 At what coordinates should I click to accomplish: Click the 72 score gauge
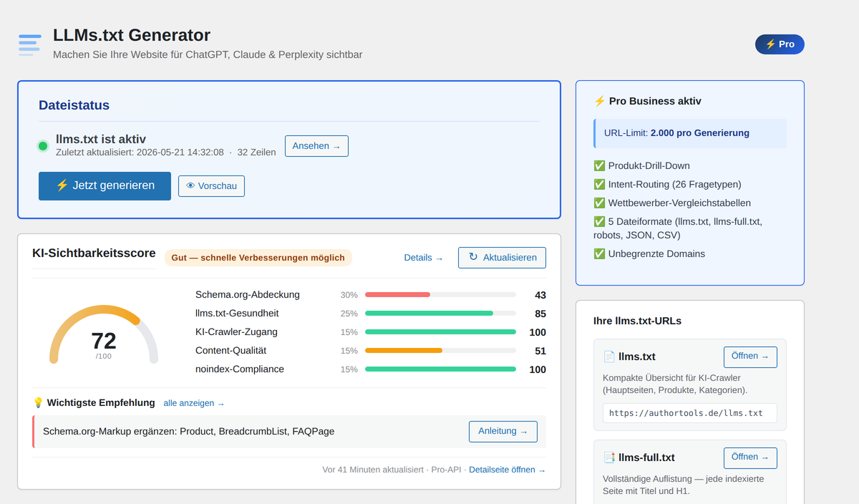click(x=104, y=335)
